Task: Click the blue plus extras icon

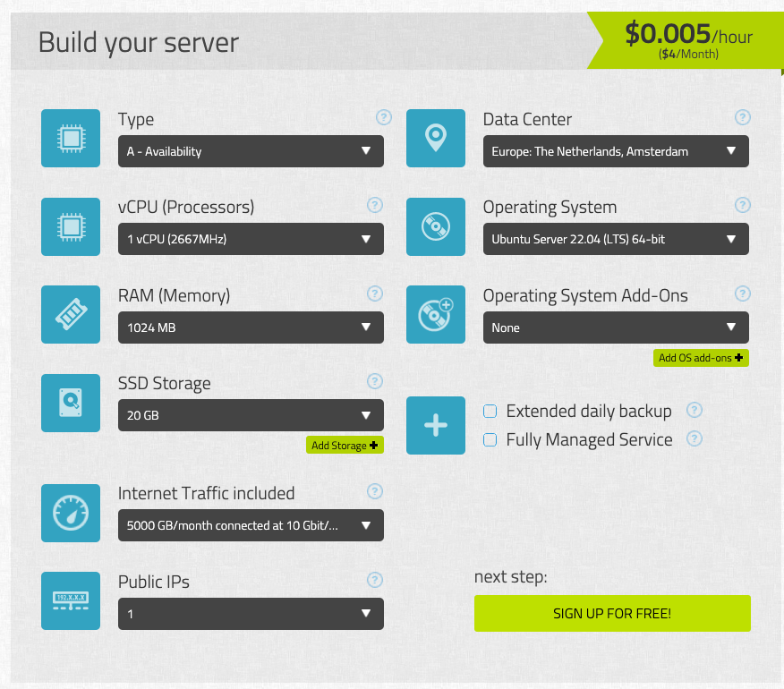Action: coord(436,426)
